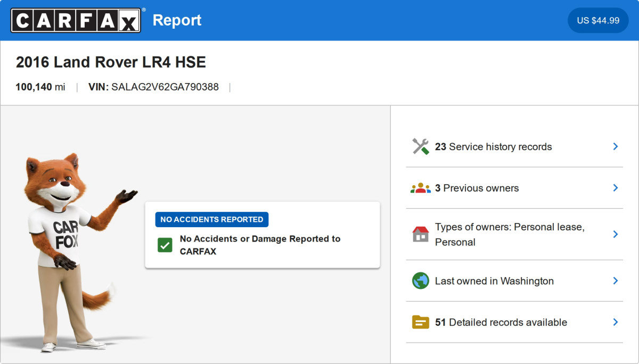Screen dimensions: 639x364
Task: Open the 51 Detailed records available link
Action: (501, 322)
